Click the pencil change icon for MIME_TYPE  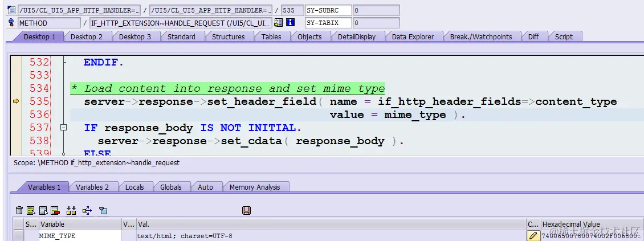tap(533, 236)
